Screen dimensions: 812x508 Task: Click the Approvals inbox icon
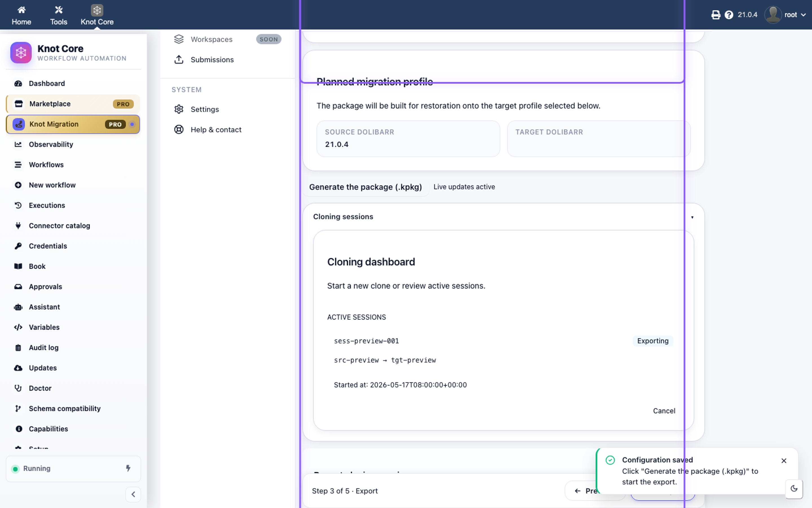click(18, 286)
